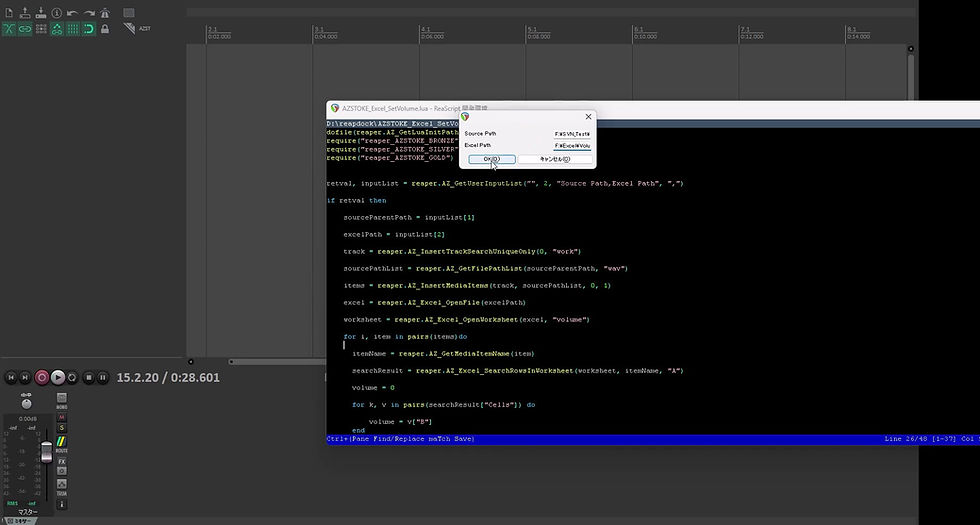Click the Play button in transport
The width and height of the screenshot is (980, 525).
tap(58, 378)
